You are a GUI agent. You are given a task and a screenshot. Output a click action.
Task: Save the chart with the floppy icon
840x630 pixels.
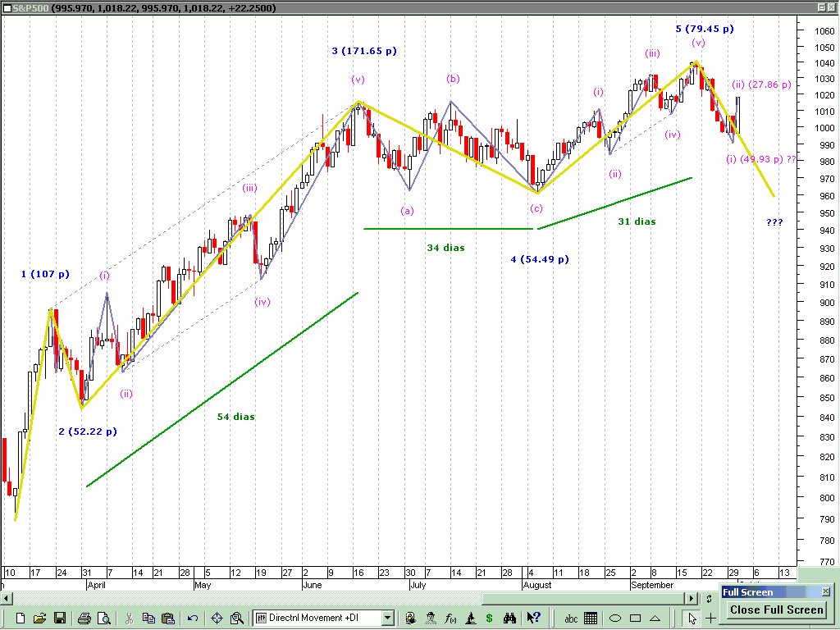(59, 619)
